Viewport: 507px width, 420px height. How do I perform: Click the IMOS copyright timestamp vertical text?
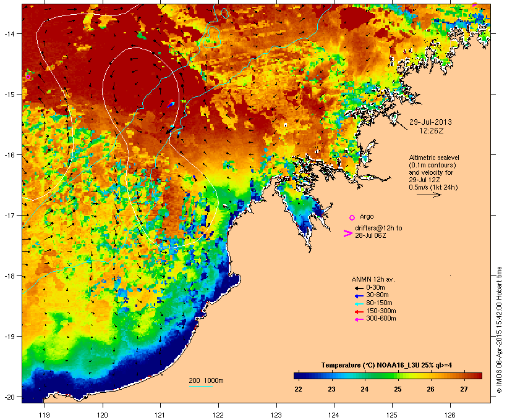pos(499,330)
